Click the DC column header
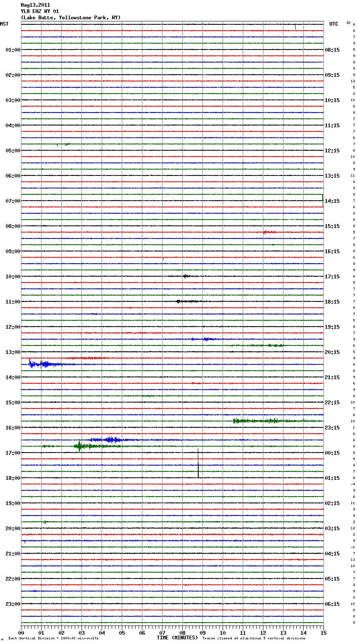The width and height of the screenshot is (357, 644). coord(349,23)
